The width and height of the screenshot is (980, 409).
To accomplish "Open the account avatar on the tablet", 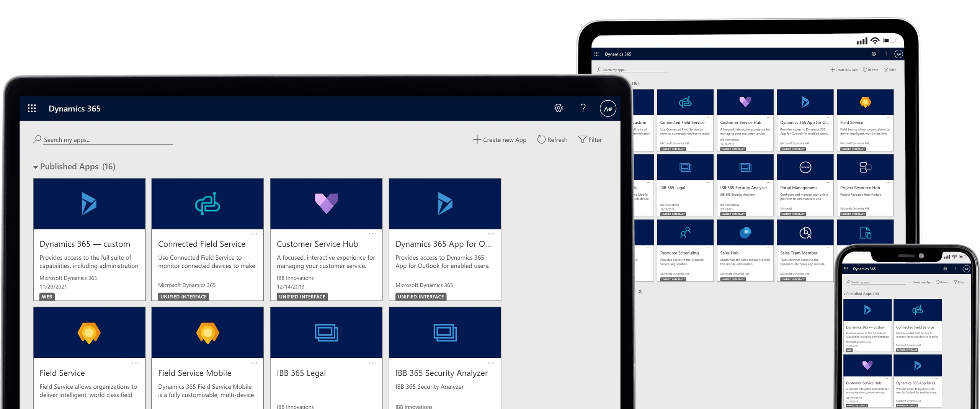I will coord(898,54).
